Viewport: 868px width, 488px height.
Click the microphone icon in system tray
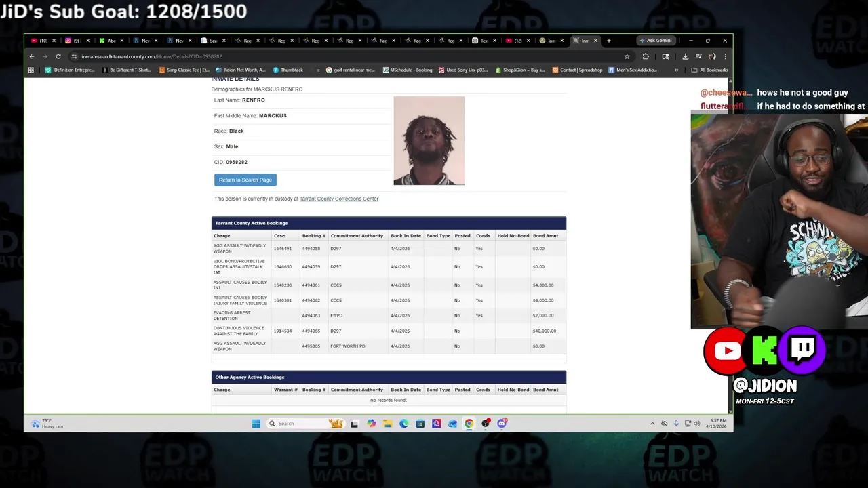(x=676, y=424)
